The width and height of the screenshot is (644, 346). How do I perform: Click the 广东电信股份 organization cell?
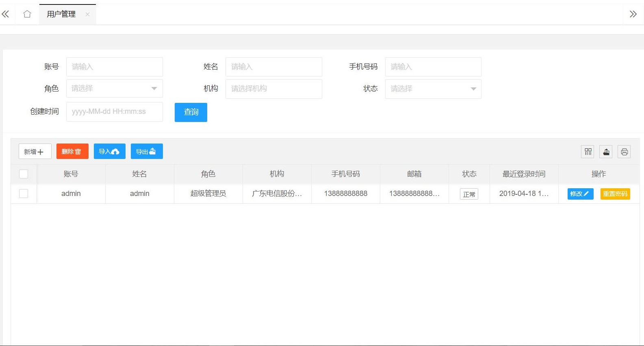(x=277, y=194)
